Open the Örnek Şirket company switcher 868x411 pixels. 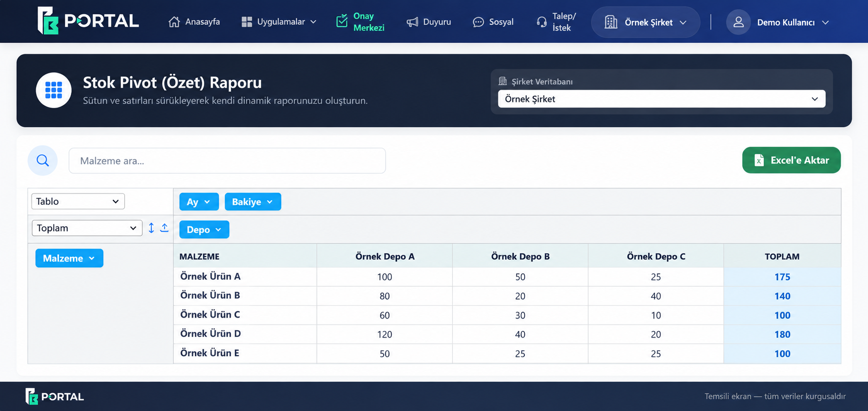646,22
